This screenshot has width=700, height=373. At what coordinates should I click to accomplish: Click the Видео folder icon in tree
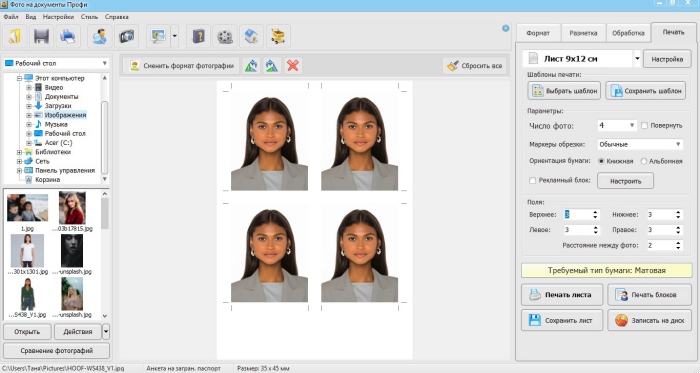(38, 87)
